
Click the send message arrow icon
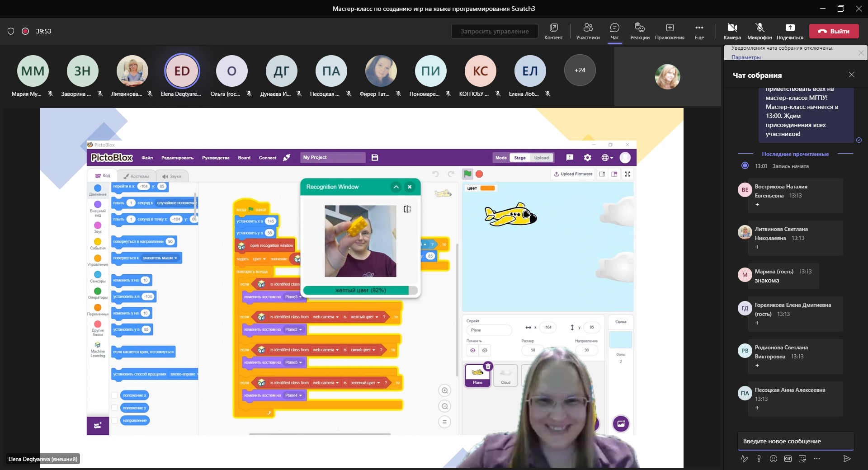847,459
